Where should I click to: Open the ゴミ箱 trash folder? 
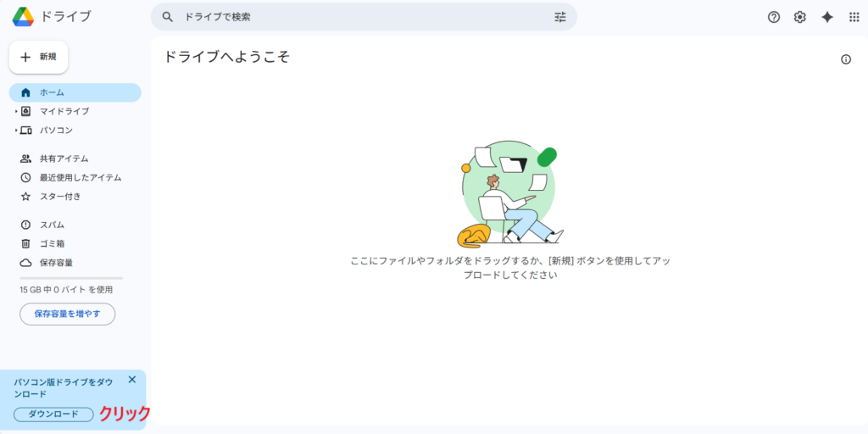tap(52, 243)
